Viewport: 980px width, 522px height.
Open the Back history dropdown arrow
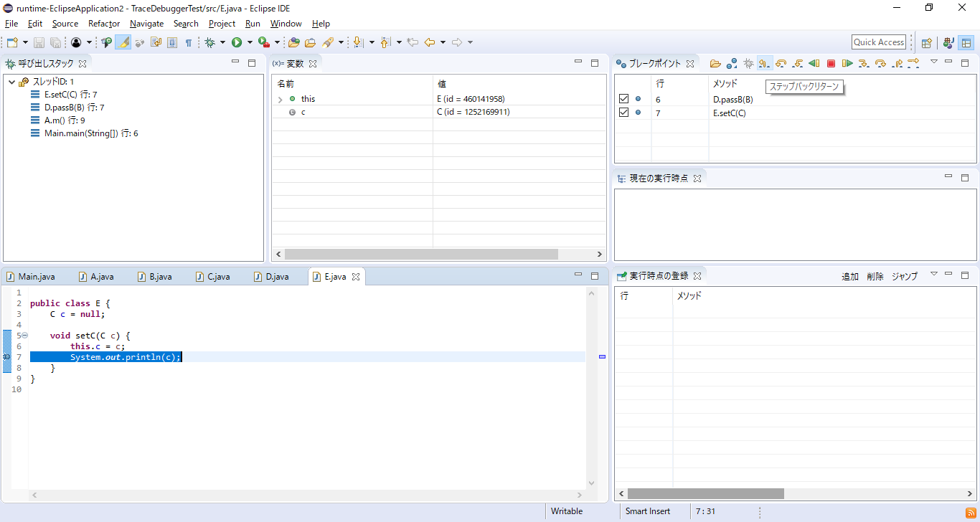pos(443,43)
